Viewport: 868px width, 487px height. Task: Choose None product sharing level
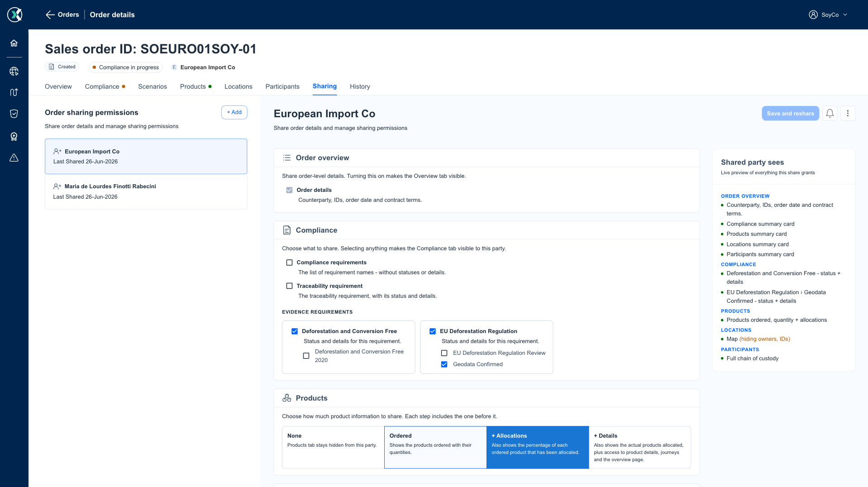(333, 447)
